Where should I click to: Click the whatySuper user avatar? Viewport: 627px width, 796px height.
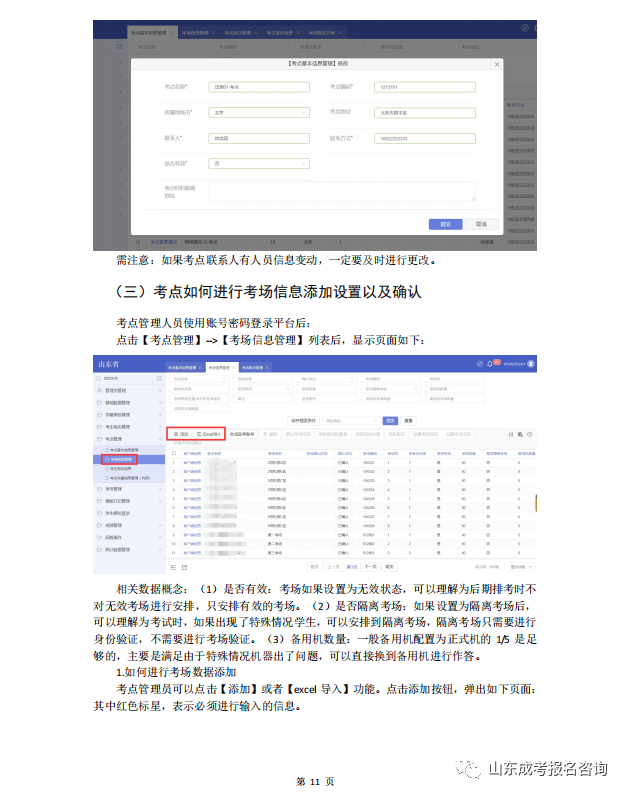(x=531, y=364)
